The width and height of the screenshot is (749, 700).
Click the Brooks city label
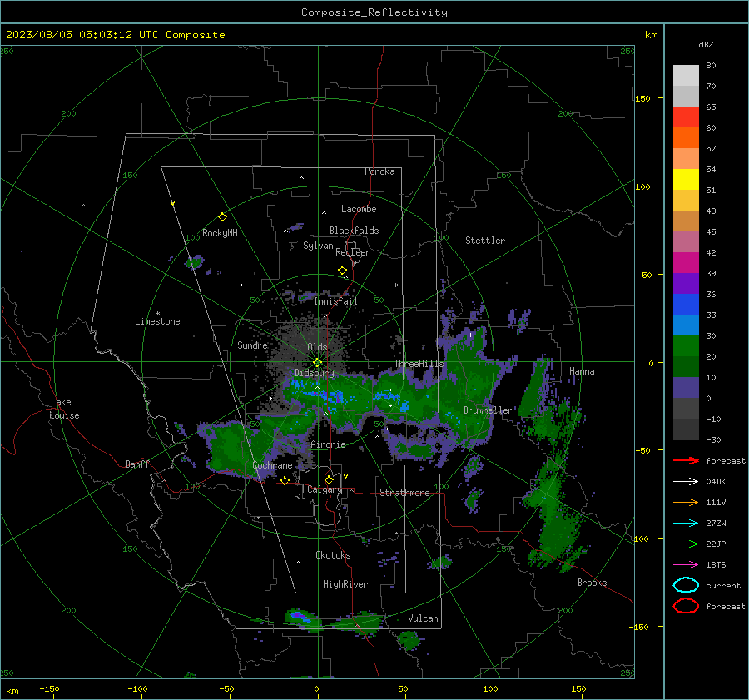click(592, 583)
